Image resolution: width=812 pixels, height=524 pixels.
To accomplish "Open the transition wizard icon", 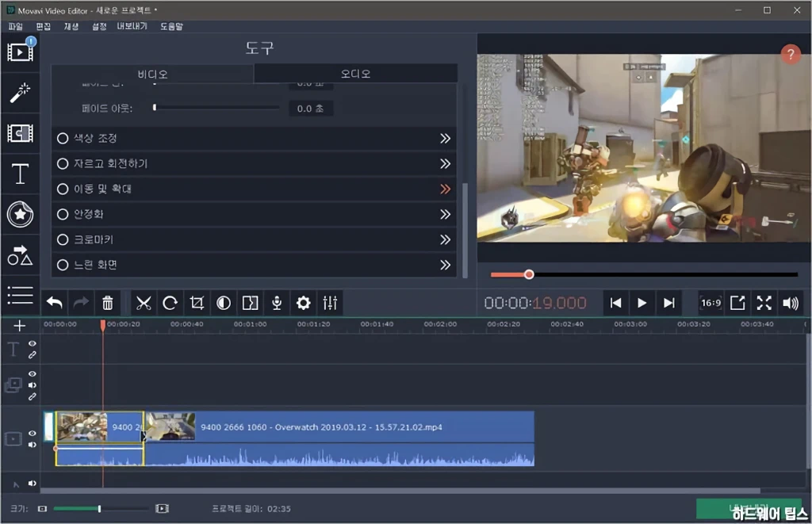I will point(250,303).
